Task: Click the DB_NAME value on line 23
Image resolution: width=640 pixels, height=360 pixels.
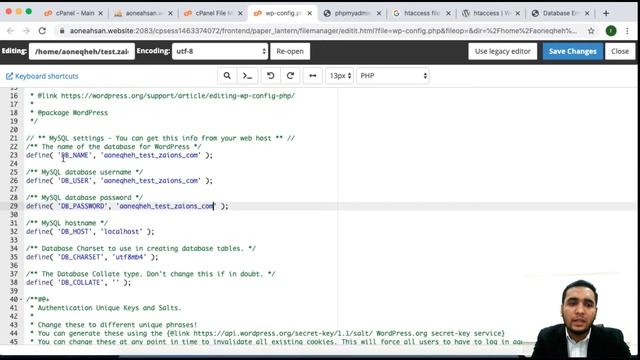Action: [151, 155]
